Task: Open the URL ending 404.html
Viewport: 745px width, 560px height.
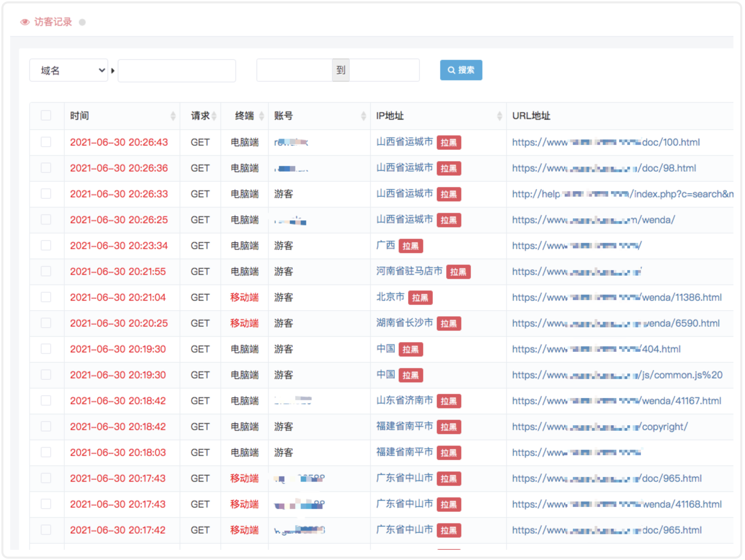Action: click(596, 349)
